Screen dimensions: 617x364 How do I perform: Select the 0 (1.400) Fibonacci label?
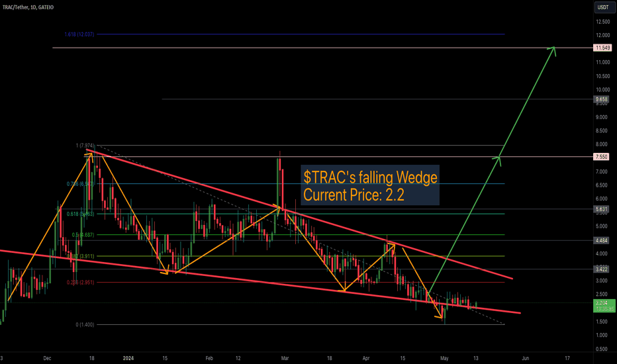click(85, 325)
